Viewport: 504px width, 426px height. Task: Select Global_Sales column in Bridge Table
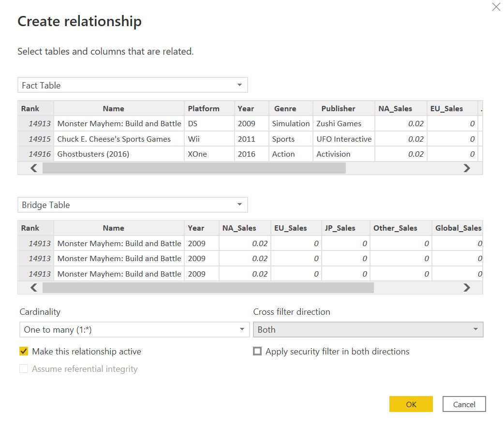click(x=458, y=228)
